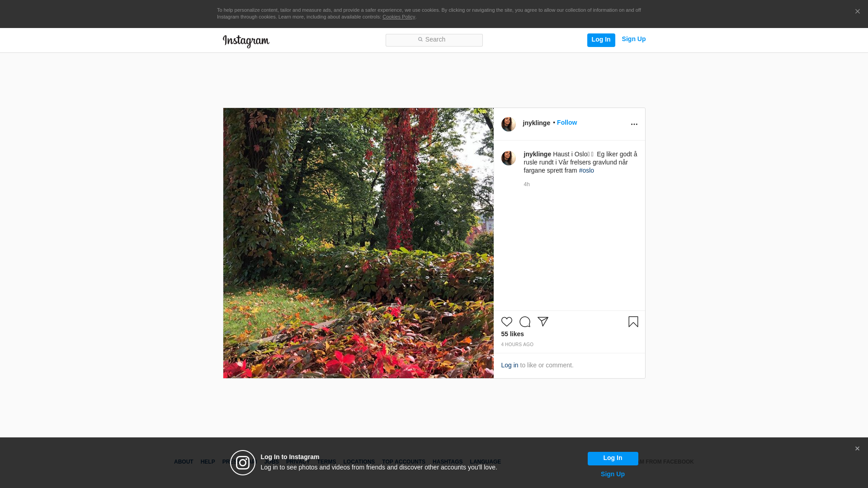The image size is (868, 488).
Task: Open jnyklinge username in post header
Action: tap(536, 123)
